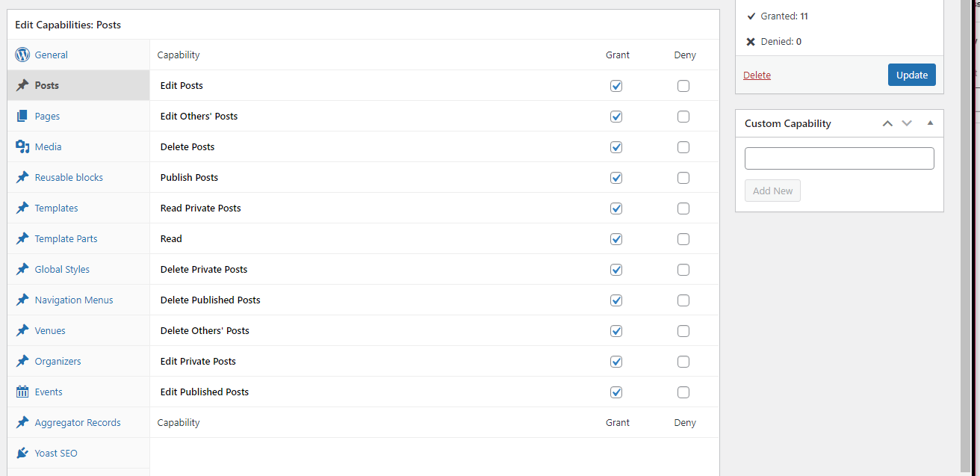Click the Yoast SEO plugin icon
The height and width of the screenshot is (476, 980).
[22, 453]
